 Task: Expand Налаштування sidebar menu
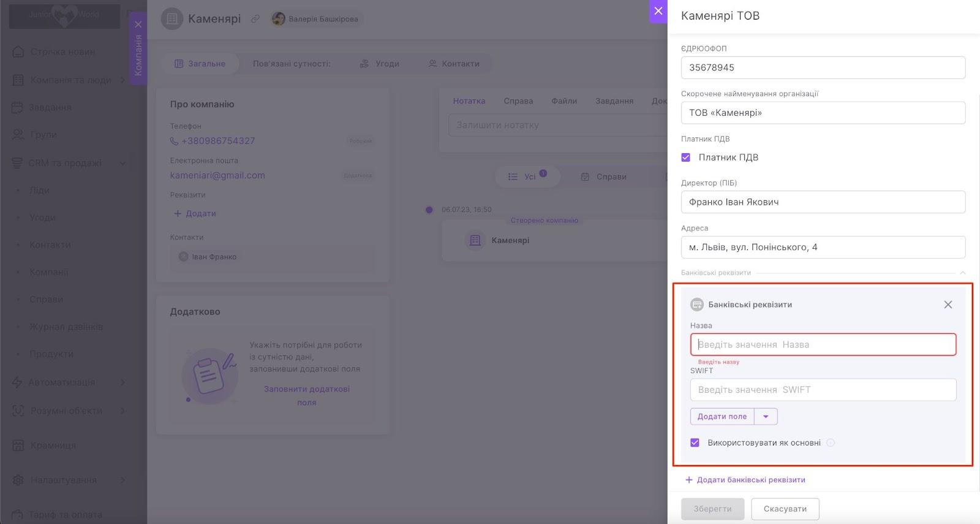(x=123, y=480)
